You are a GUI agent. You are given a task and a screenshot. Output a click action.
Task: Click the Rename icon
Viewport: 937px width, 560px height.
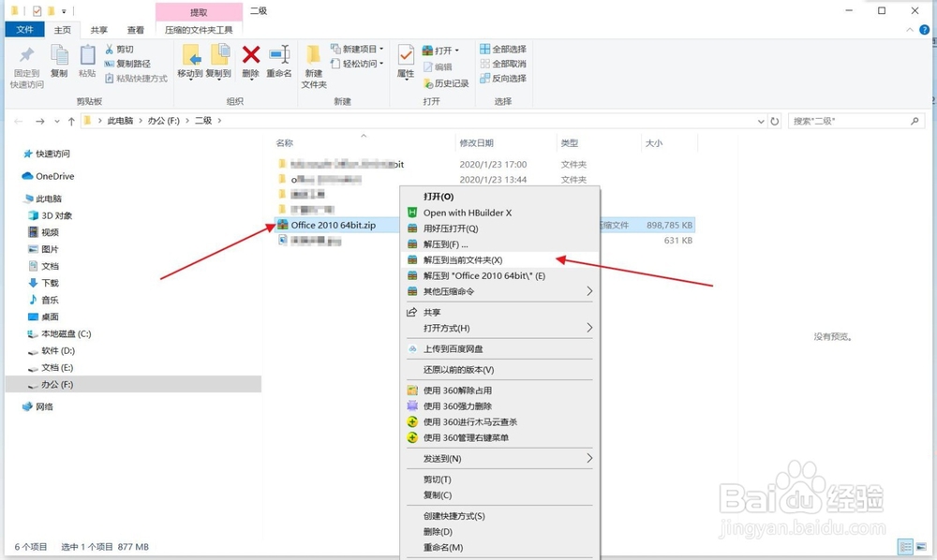click(x=279, y=55)
